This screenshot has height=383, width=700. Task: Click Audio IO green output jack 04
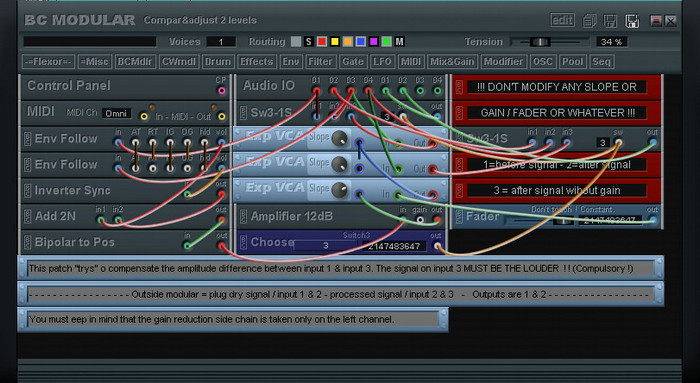[437, 91]
